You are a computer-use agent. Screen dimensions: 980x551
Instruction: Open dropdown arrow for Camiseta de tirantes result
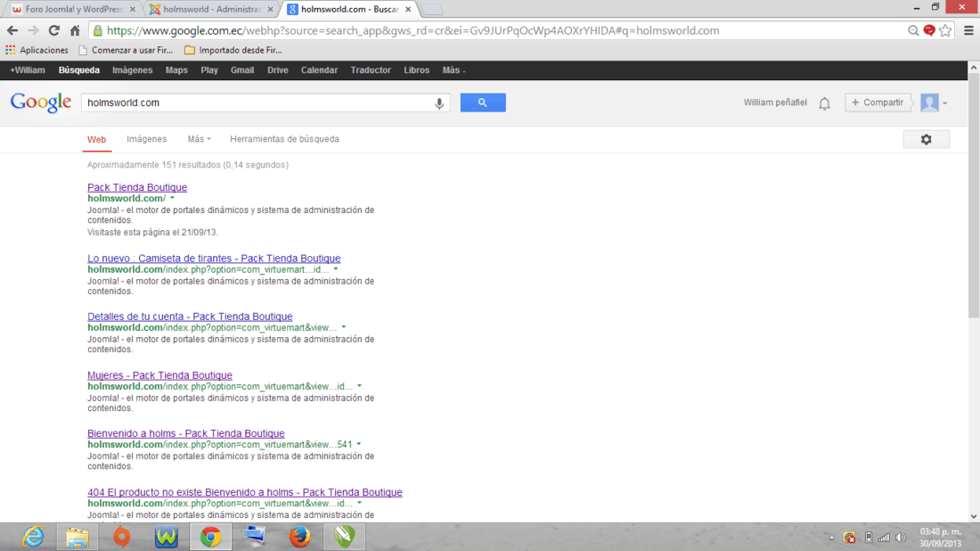tap(336, 269)
